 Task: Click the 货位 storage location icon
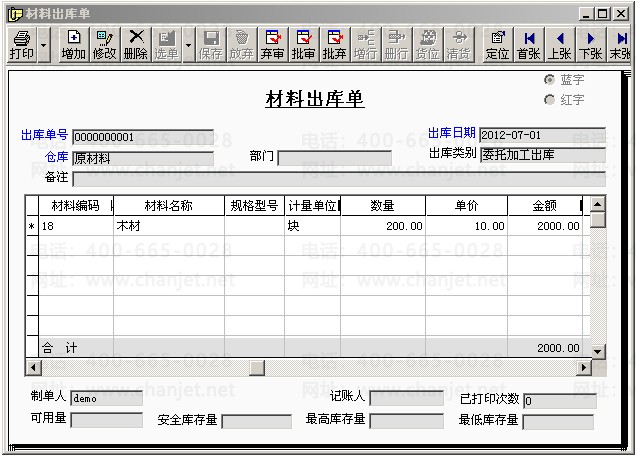pos(428,45)
